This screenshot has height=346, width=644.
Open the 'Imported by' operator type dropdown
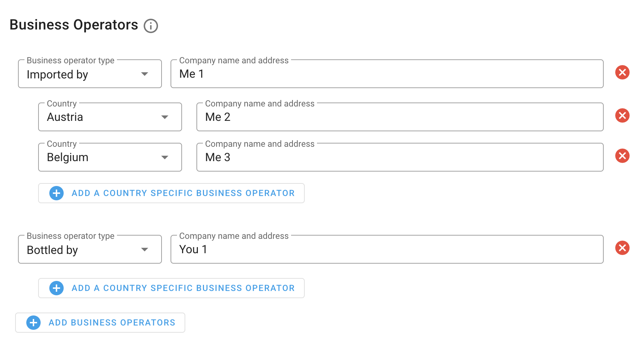pyautogui.click(x=90, y=74)
